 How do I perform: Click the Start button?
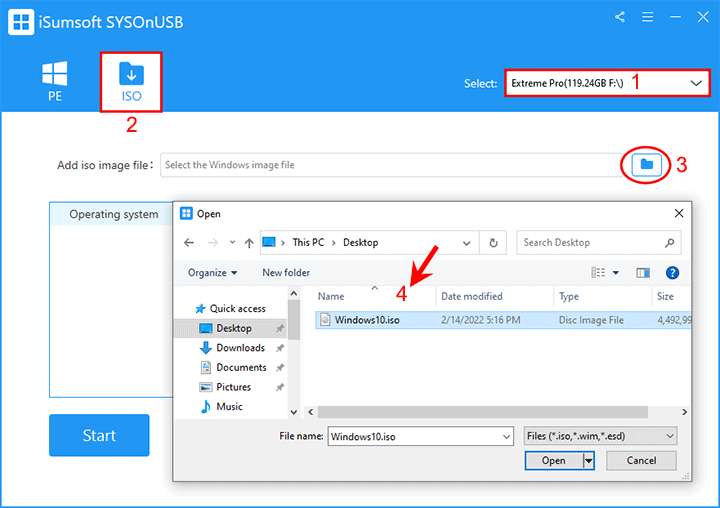point(99,435)
